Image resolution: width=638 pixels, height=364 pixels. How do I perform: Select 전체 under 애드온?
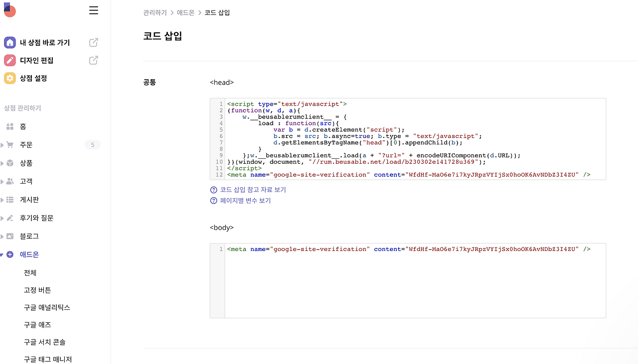coord(30,273)
